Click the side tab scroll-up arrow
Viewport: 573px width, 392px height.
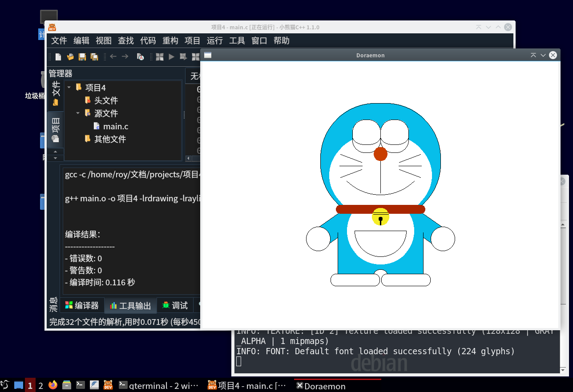coord(56,152)
